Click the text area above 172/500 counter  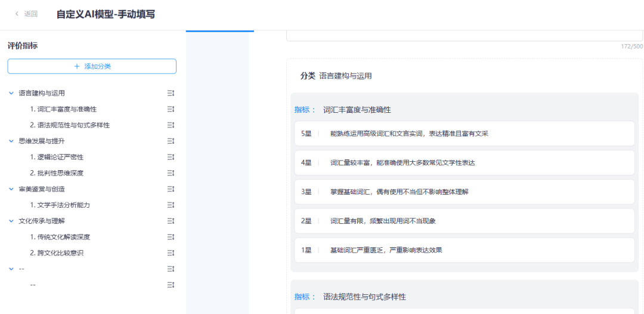click(x=465, y=36)
